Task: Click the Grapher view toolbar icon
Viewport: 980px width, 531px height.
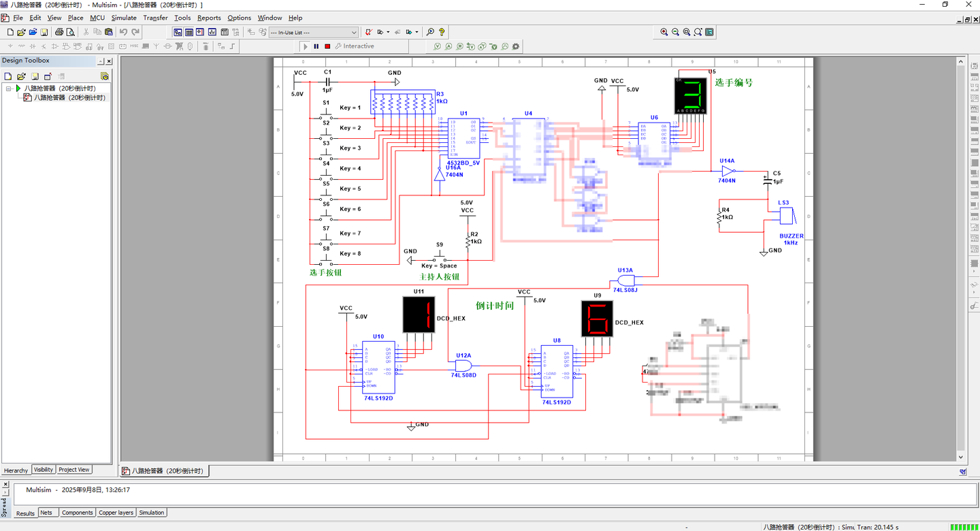Action: (x=212, y=32)
